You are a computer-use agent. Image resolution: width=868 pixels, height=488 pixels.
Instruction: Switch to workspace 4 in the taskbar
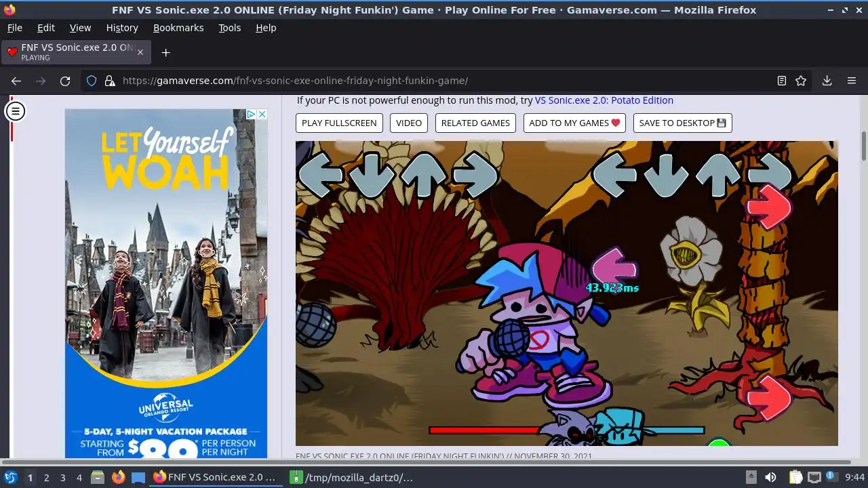79,477
